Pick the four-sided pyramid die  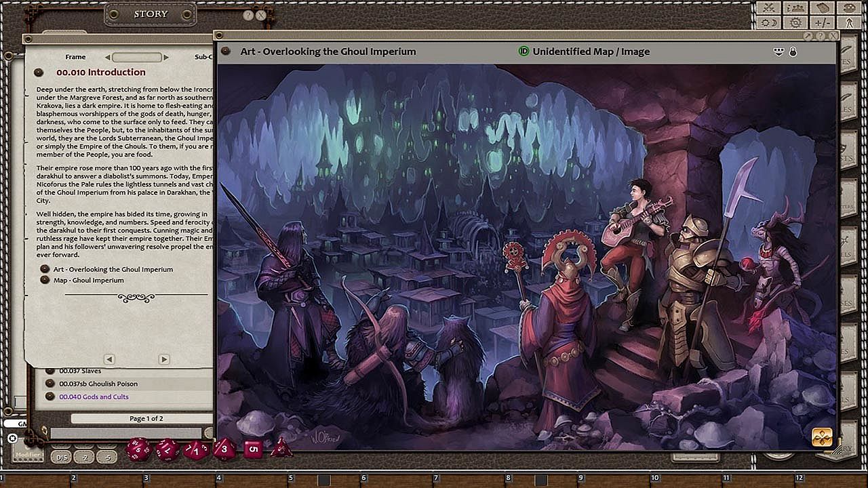click(x=280, y=448)
